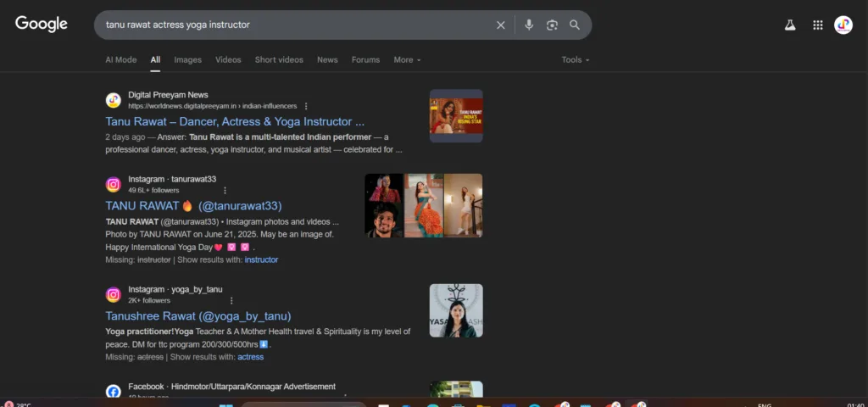Show results with instructor link
This screenshot has height=407, width=868.
click(261, 259)
